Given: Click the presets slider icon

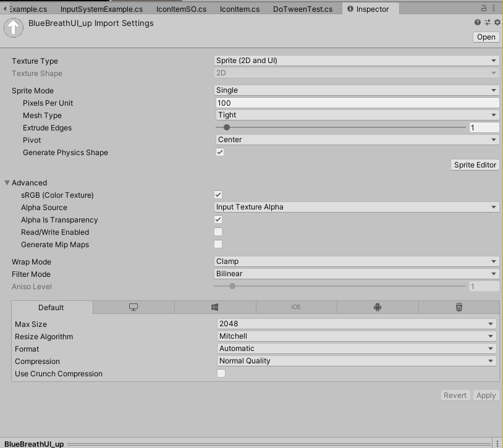Looking at the screenshot, I should coord(488,22).
